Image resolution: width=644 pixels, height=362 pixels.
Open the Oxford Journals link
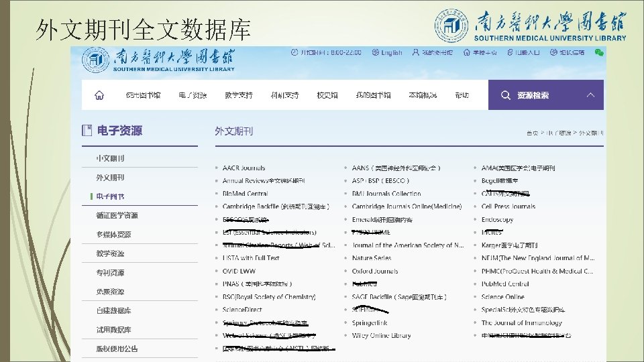[375, 271]
